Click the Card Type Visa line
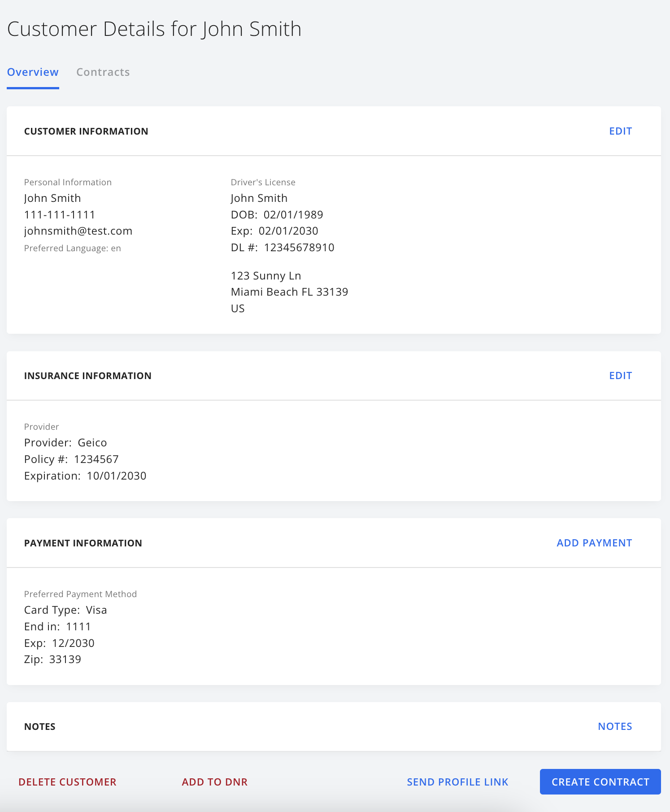 (x=65, y=610)
